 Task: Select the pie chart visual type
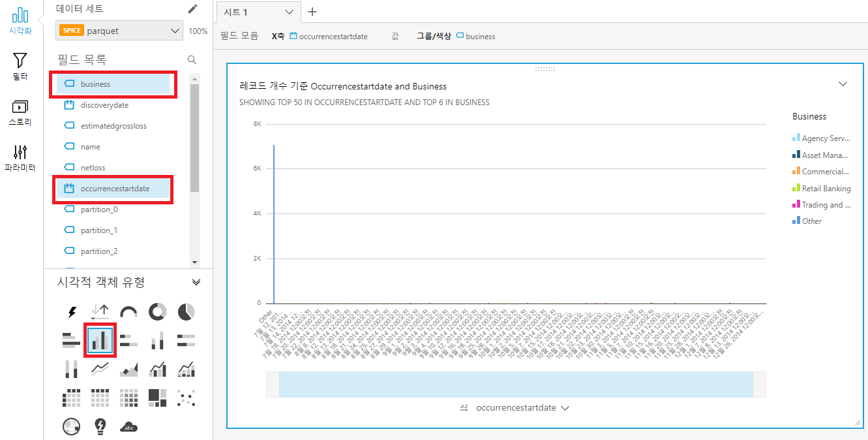(x=186, y=312)
